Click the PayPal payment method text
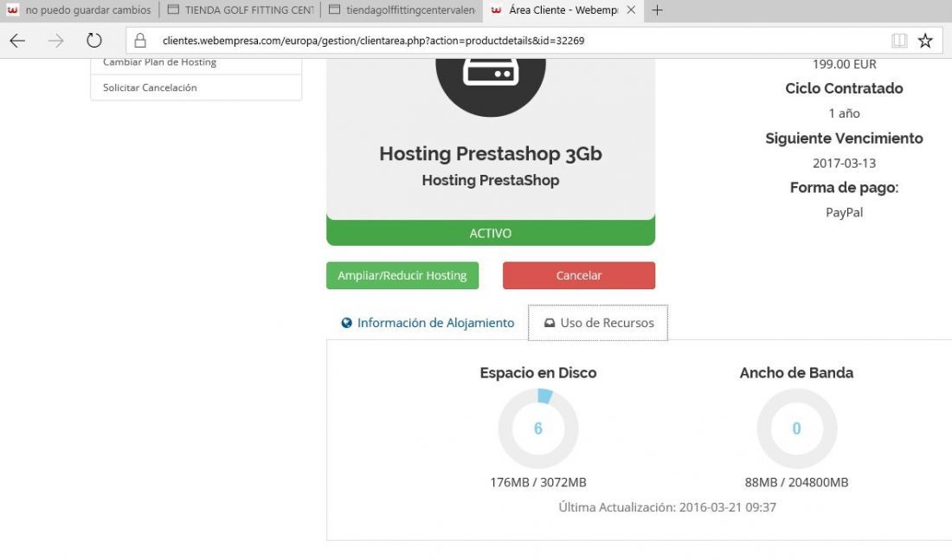Image resolution: width=952 pixels, height=560 pixels. 844,213
